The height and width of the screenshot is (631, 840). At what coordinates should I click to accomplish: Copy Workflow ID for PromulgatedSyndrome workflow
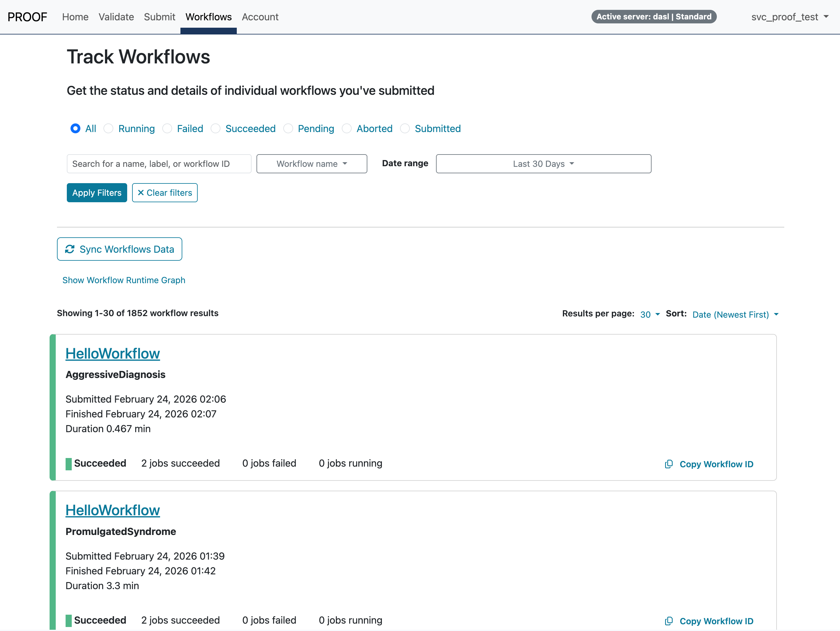click(x=716, y=621)
